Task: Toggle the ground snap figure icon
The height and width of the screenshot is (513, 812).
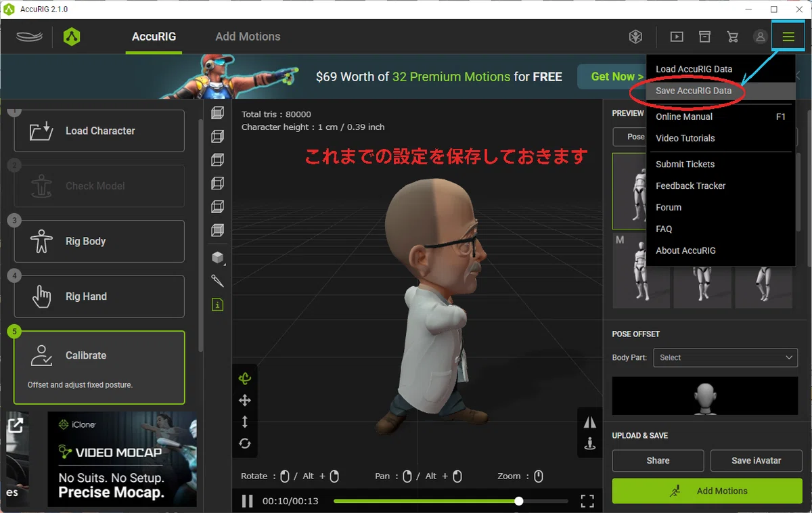Action: 590,444
